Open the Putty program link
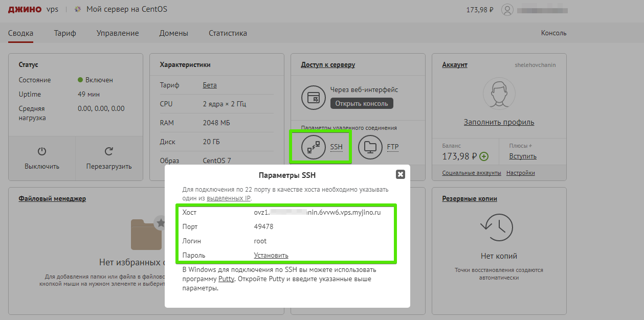 [x=226, y=279]
